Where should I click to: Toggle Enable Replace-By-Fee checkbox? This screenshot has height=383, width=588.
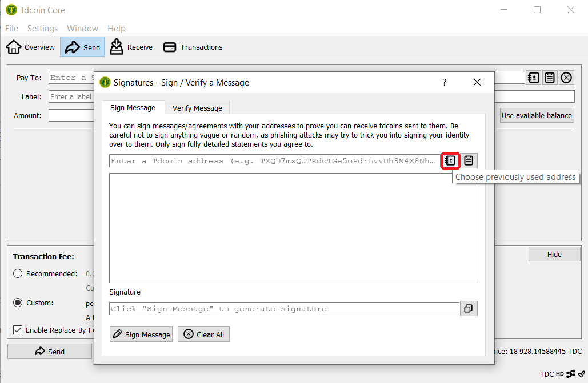[x=18, y=330]
